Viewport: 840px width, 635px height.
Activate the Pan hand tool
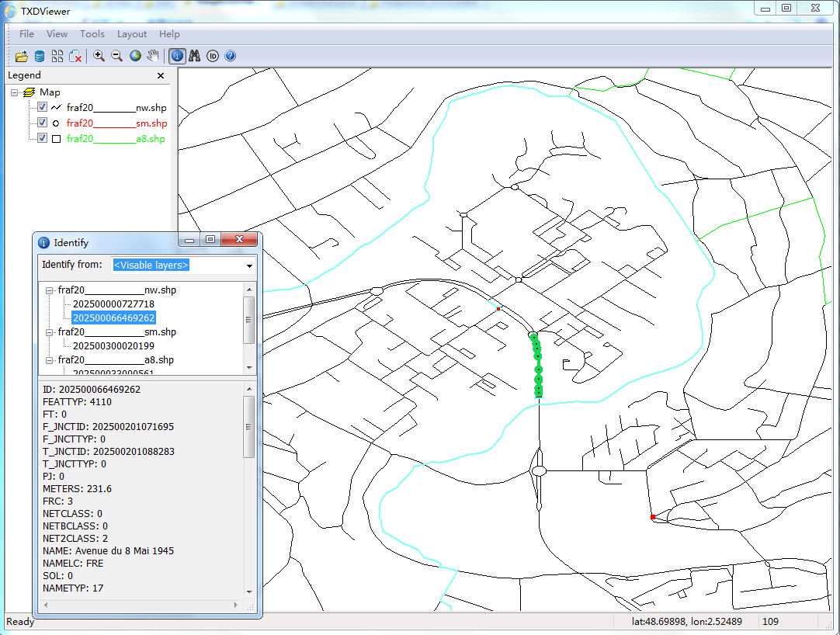pos(153,56)
